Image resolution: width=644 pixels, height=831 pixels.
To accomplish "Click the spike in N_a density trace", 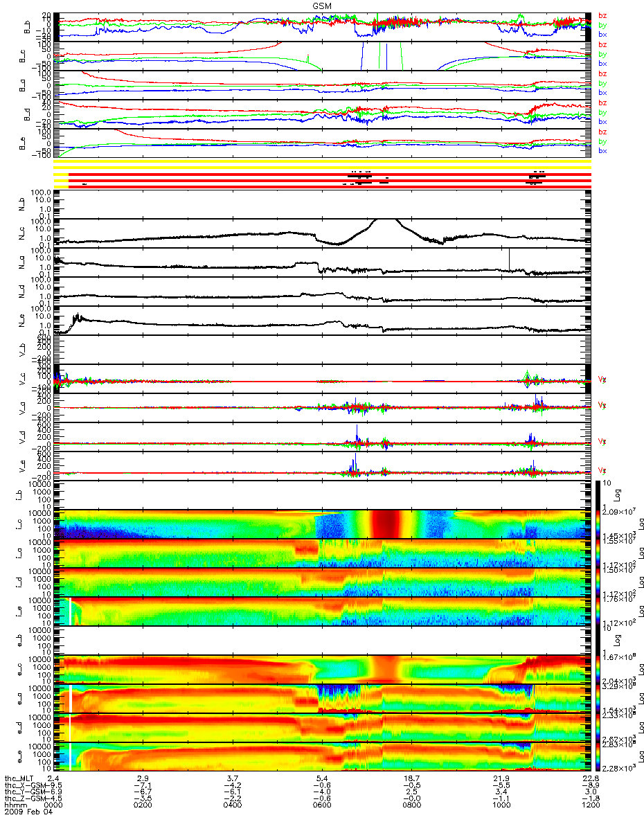I will 509,260.
